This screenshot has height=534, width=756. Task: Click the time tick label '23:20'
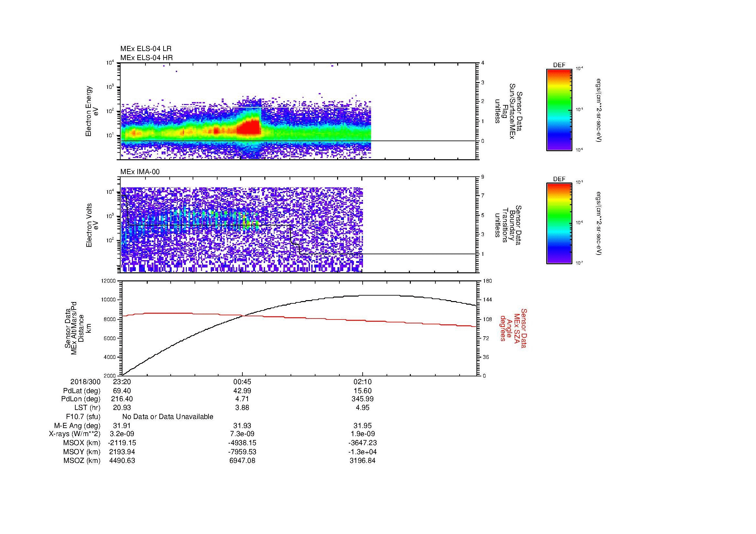point(122,382)
